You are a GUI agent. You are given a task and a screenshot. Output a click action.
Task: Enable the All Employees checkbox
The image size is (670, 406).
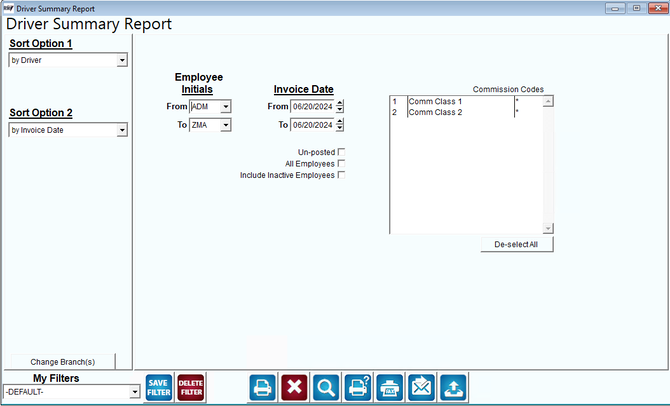pyautogui.click(x=341, y=163)
